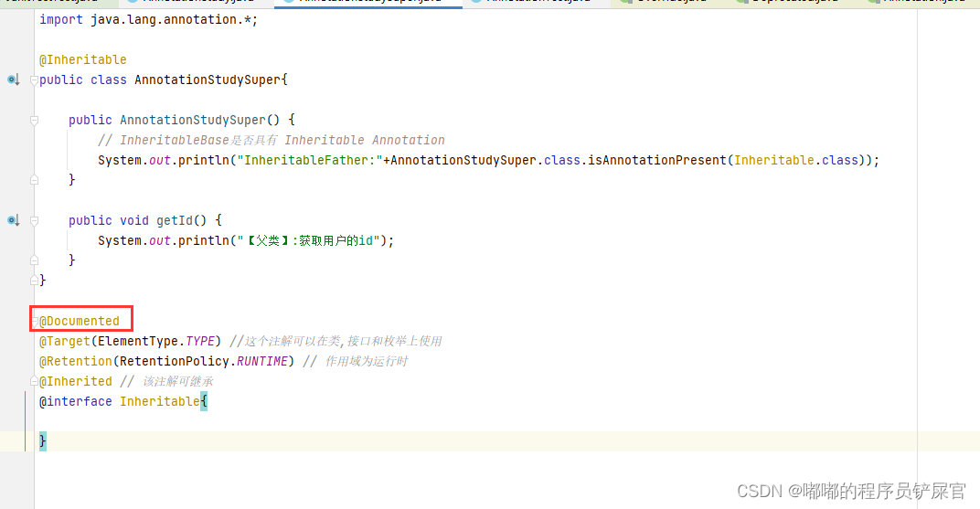This screenshot has width=980, height=509.
Task: Click ElementType.TYPE in the @Target annotation
Action: click(x=156, y=341)
